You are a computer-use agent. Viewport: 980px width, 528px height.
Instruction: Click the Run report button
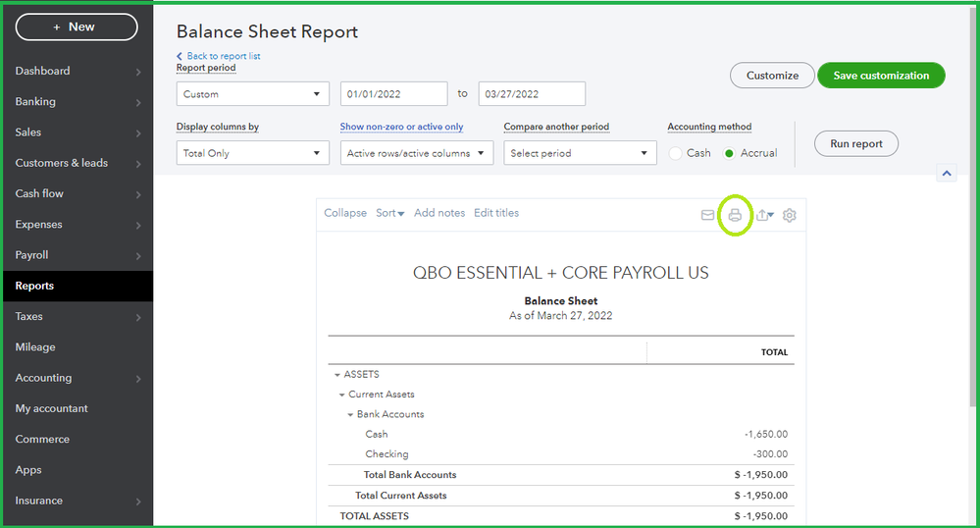pos(855,144)
